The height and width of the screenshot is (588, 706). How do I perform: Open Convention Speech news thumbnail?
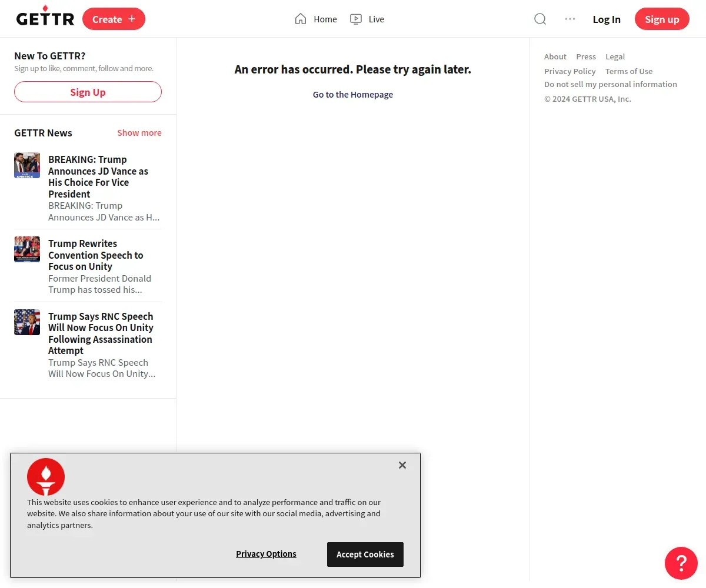click(x=27, y=249)
